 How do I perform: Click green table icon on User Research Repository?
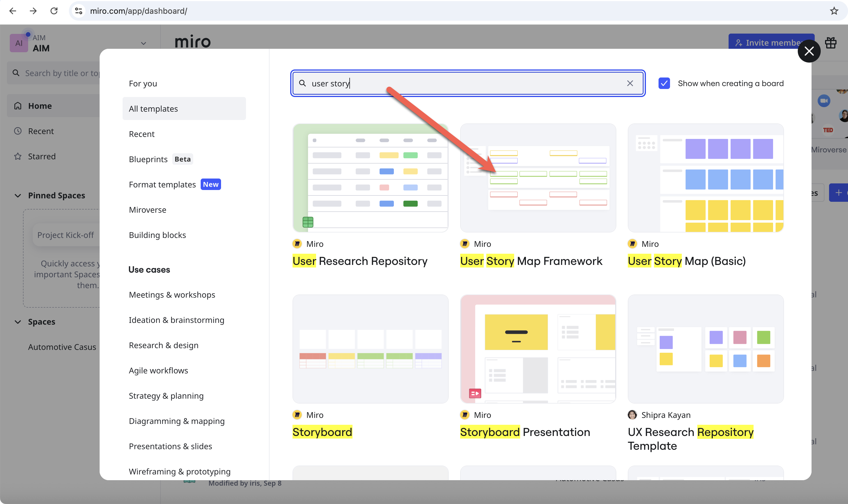point(308,222)
